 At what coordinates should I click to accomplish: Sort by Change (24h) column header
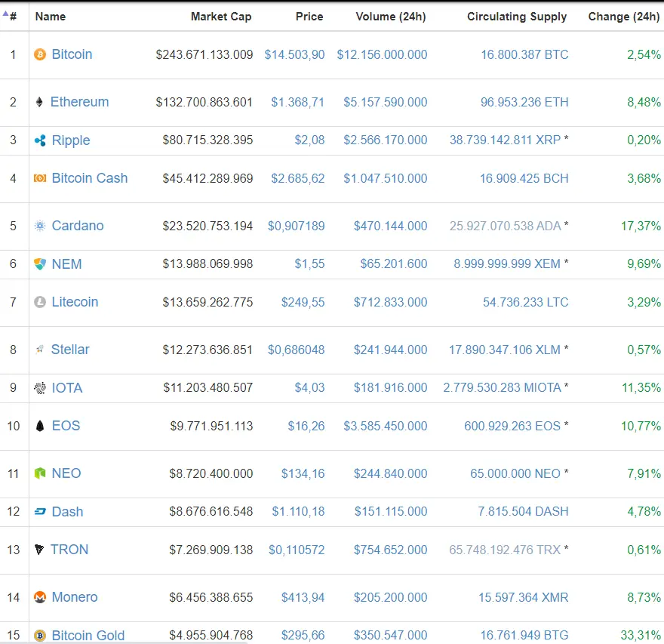624,17
